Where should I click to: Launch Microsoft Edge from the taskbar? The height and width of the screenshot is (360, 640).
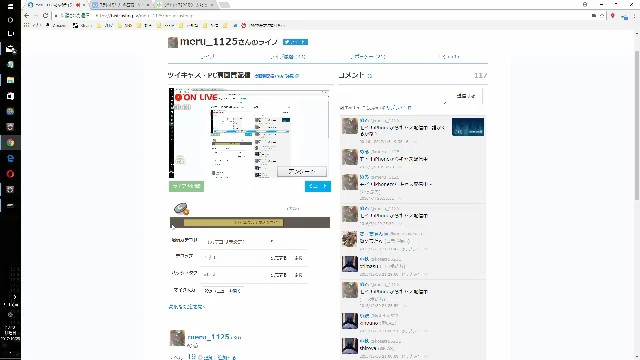(10, 158)
